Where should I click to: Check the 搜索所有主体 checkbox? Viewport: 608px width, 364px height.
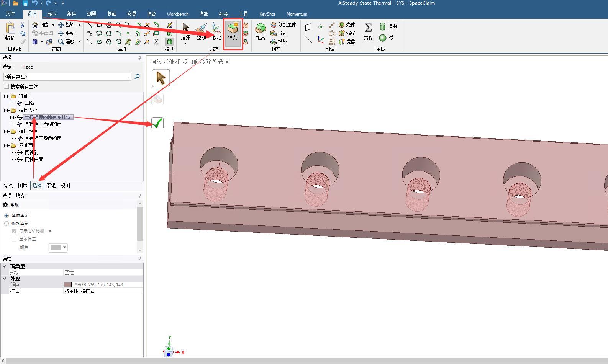pos(6,87)
